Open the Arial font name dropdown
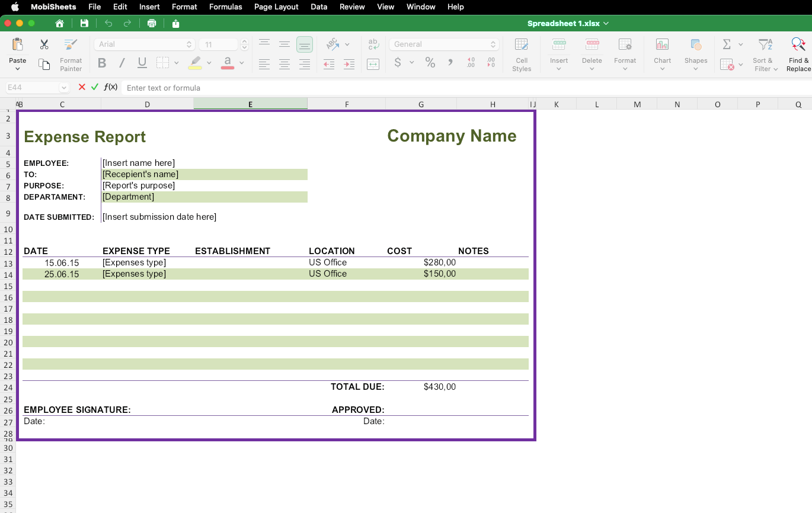Image resolution: width=812 pixels, height=513 pixels. click(x=144, y=44)
